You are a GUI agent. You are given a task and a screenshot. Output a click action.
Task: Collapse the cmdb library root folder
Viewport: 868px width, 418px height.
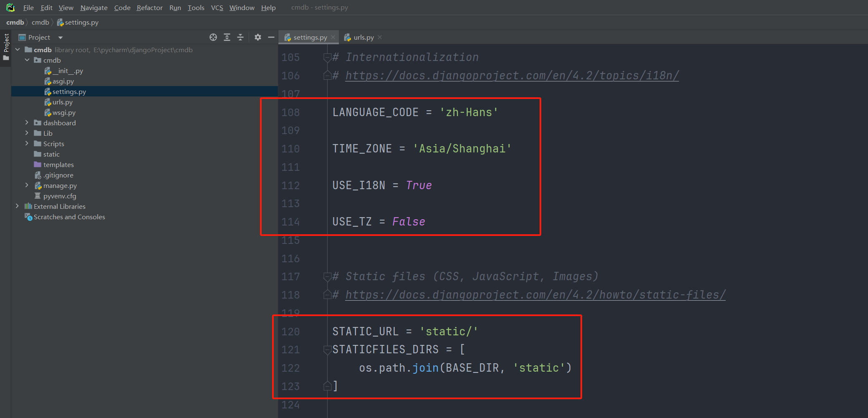tap(18, 50)
